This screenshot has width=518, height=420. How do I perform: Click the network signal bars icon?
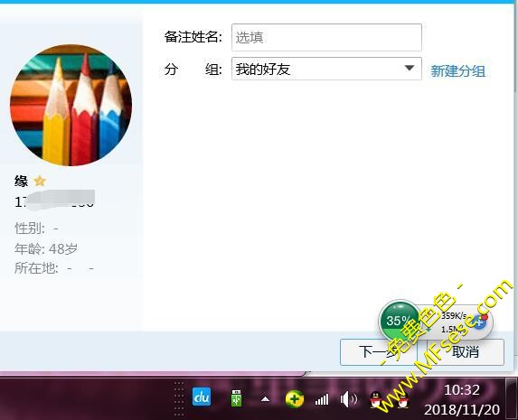click(322, 399)
